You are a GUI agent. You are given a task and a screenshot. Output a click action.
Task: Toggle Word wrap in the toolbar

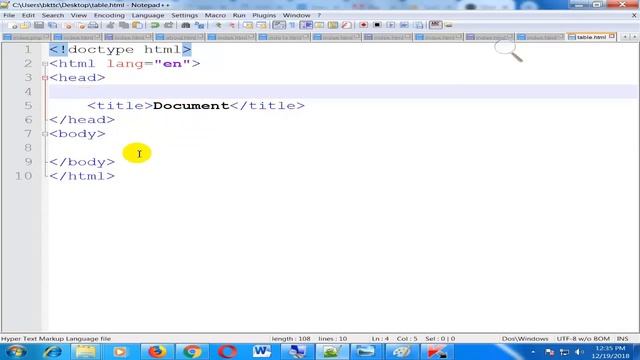[279, 25]
